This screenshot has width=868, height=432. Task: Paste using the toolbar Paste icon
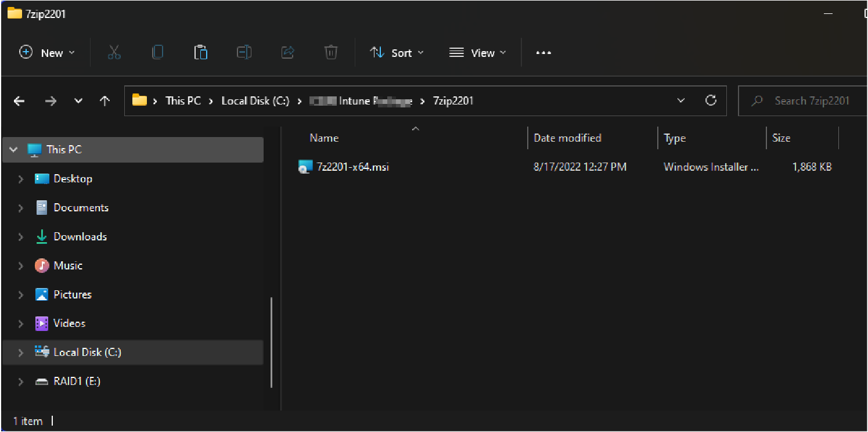[x=200, y=52]
